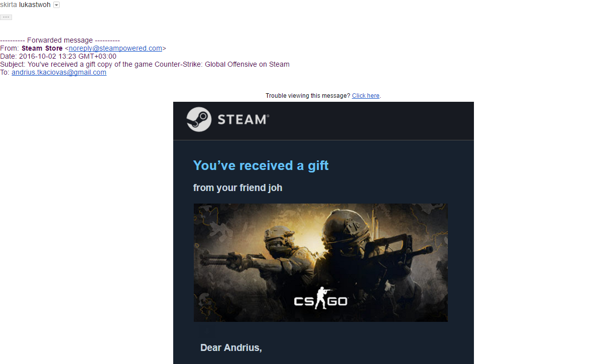The image size is (612, 364).
Task: Open the noreply@steampowered.com sender link
Action: 115,48
